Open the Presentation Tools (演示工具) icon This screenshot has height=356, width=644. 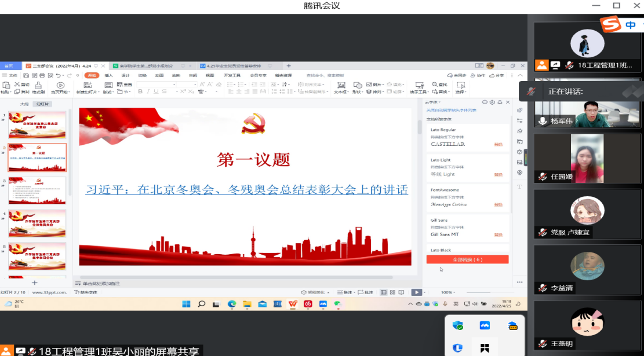[419, 85]
